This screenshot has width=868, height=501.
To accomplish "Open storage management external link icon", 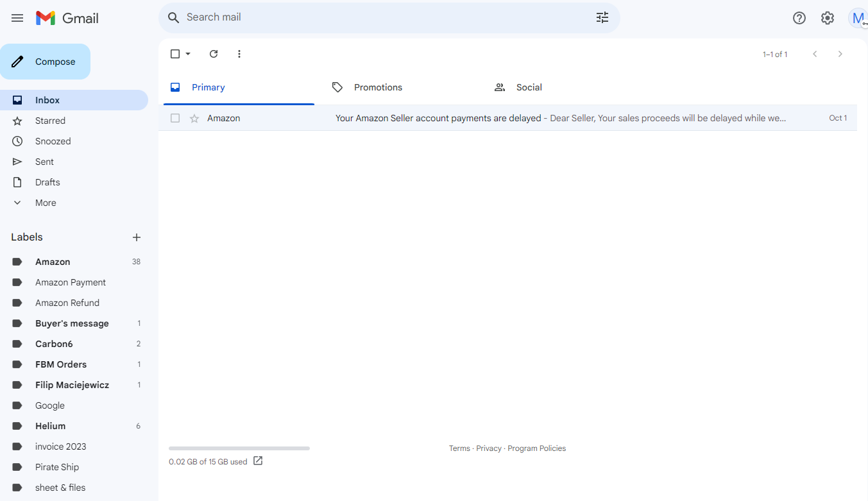I will [x=258, y=461].
